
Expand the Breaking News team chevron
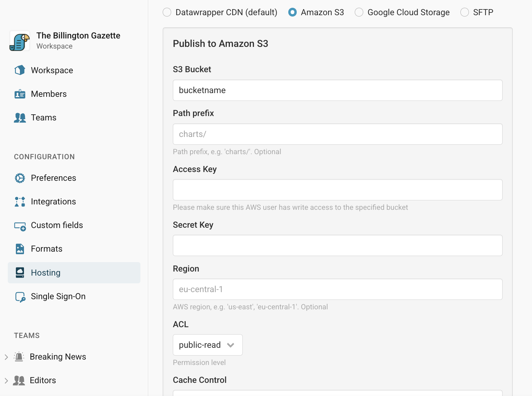[6, 357]
